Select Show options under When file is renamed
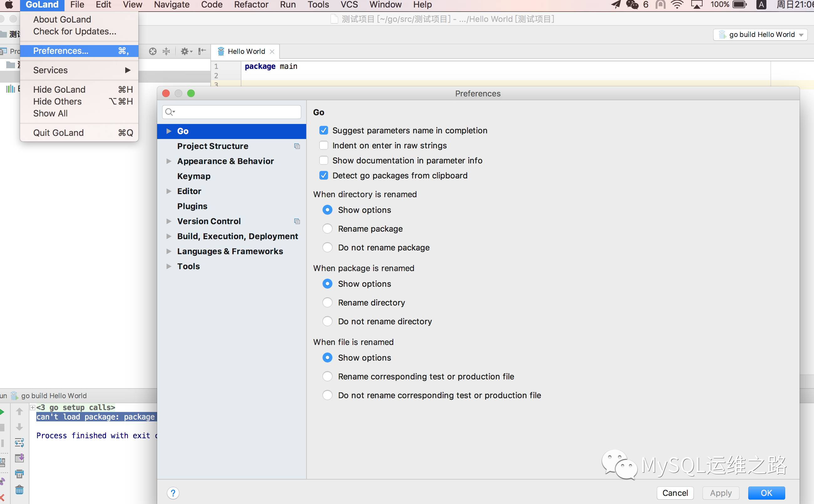This screenshot has width=814, height=504. (327, 358)
